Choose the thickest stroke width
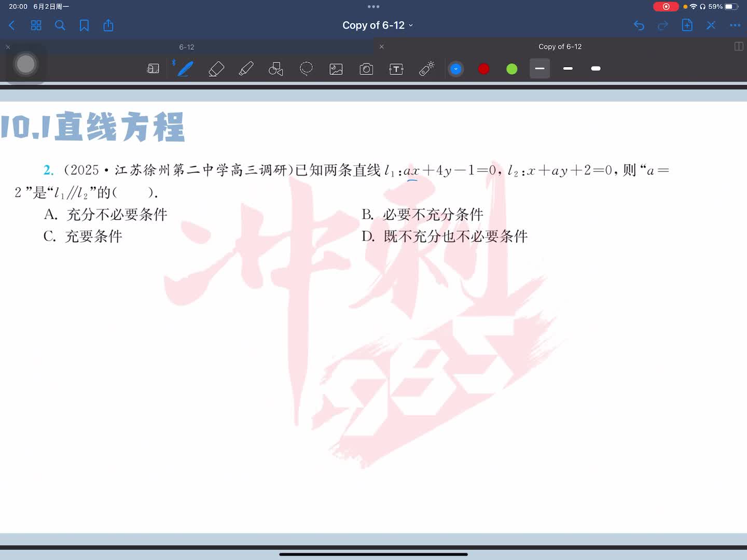Screen dimensions: 747x560 tap(596, 68)
